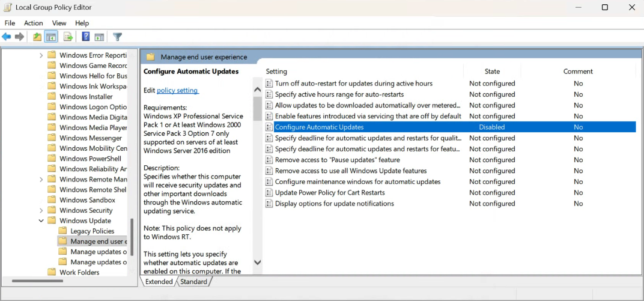Open Help via the blue question mark icon

86,37
